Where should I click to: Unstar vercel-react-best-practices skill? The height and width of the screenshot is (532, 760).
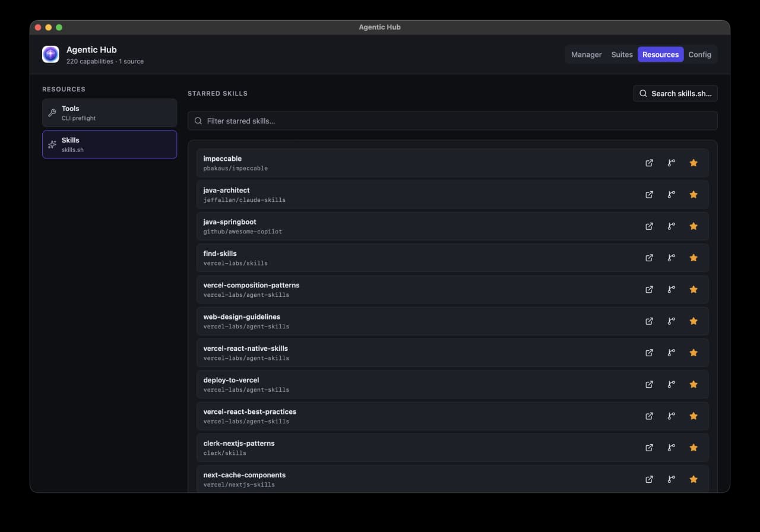693,416
